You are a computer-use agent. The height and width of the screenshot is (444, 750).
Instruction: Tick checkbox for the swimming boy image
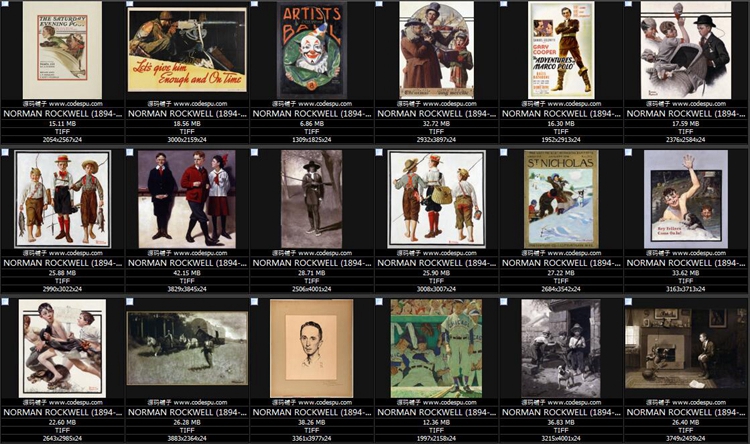[x=628, y=152]
